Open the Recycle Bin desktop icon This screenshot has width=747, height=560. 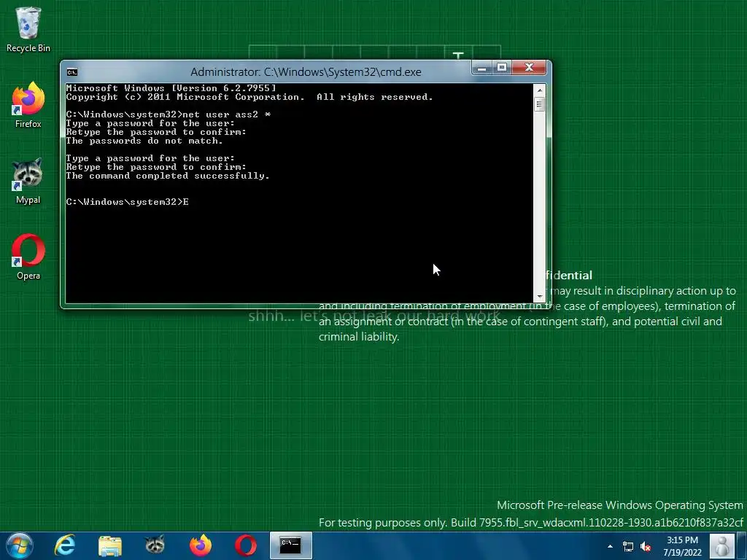coord(28,29)
